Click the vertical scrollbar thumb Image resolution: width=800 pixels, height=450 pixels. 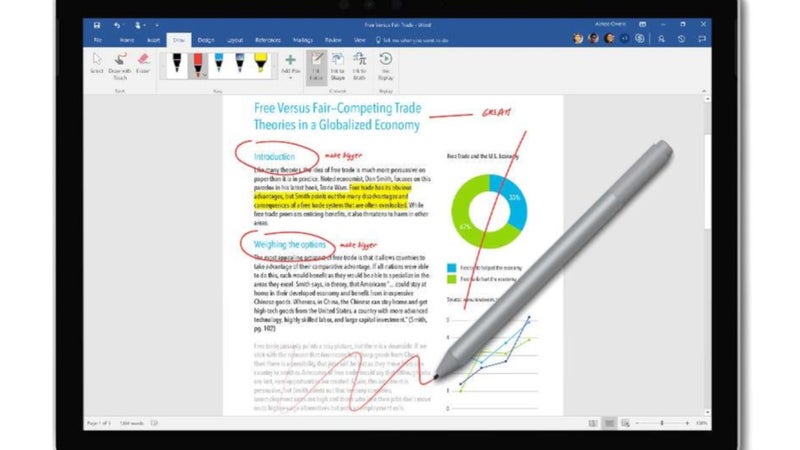click(708, 181)
